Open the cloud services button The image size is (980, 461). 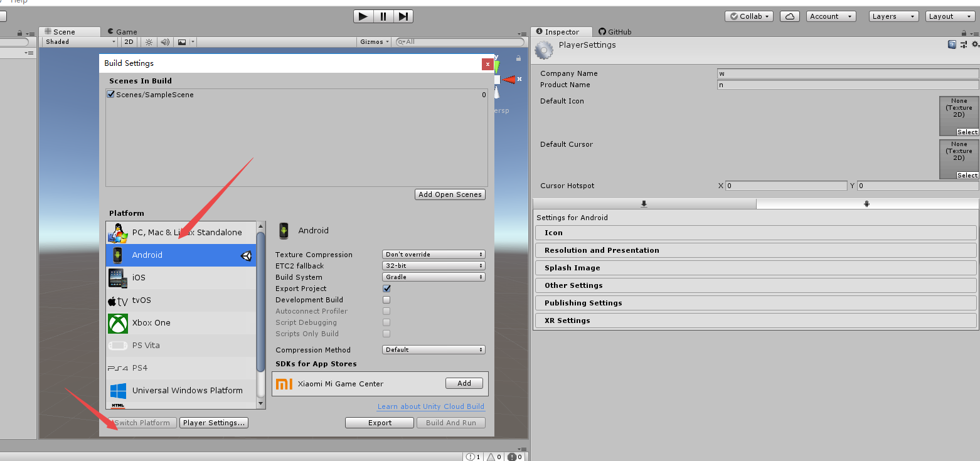pos(790,16)
